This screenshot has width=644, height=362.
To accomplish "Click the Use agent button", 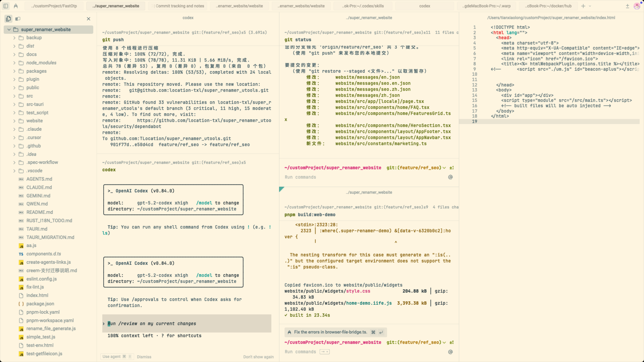I will tap(114, 357).
